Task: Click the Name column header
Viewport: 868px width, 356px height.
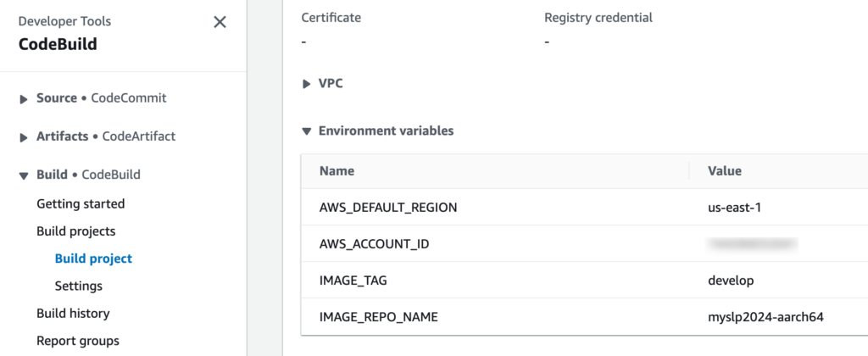Action: coord(337,171)
